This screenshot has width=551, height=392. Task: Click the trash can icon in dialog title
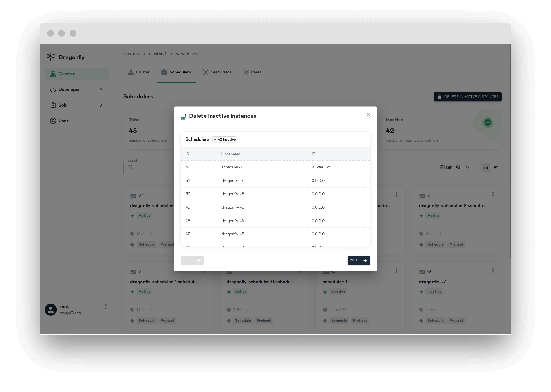click(x=183, y=116)
